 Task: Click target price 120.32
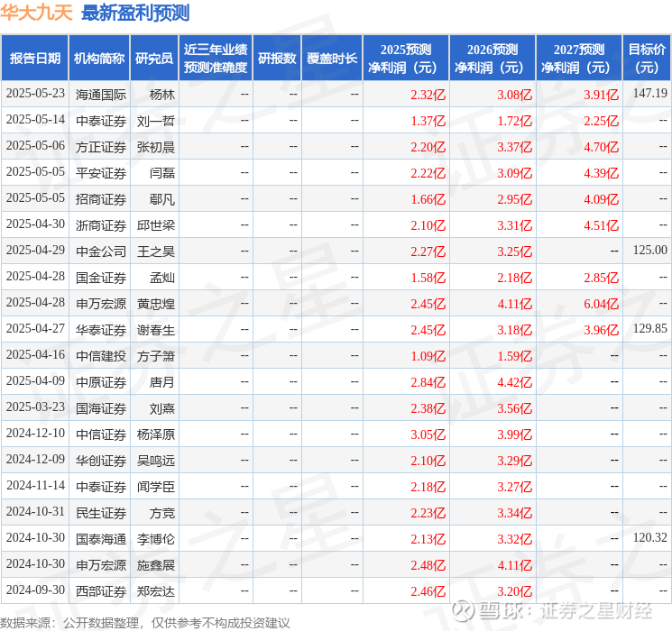[649, 537]
